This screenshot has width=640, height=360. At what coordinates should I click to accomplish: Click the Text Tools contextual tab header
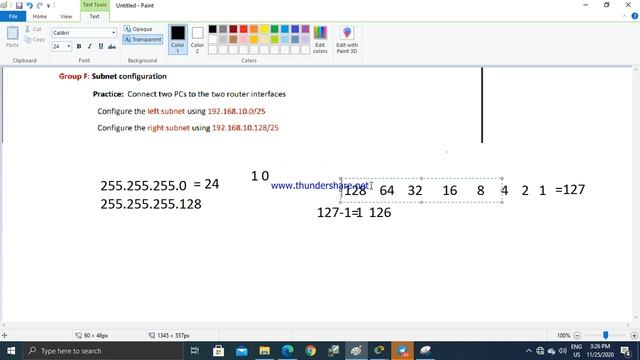point(95,5)
